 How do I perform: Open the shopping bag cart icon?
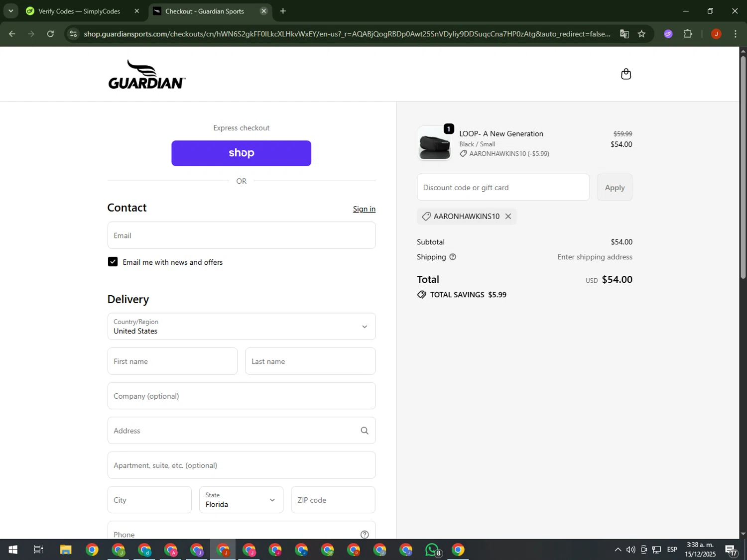coord(626,74)
